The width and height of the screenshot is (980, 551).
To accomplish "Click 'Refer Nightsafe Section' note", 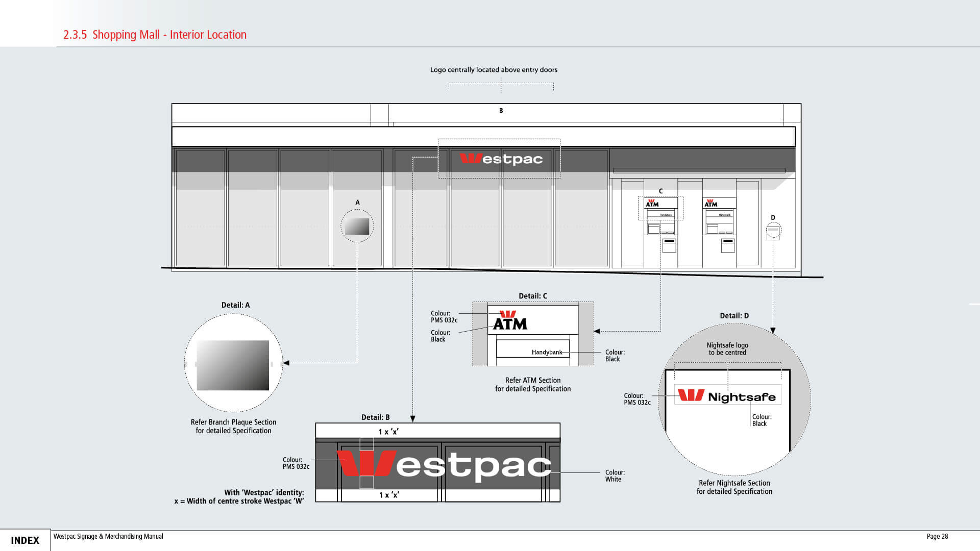I will tap(734, 487).
